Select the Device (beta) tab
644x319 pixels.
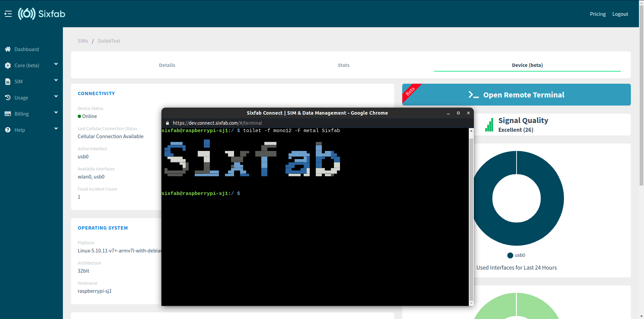pyautogui.click(x=527, y=65)
